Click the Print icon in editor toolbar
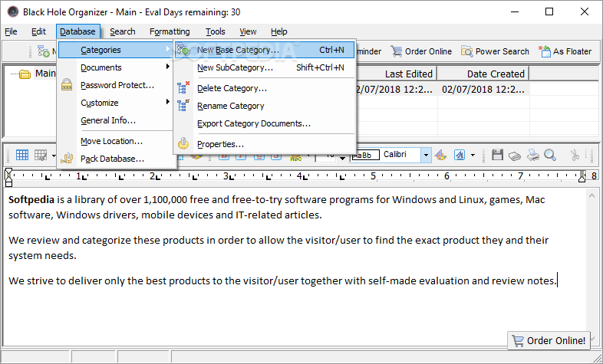The height and width of the screenshot is (364, 603). [533, 155]
